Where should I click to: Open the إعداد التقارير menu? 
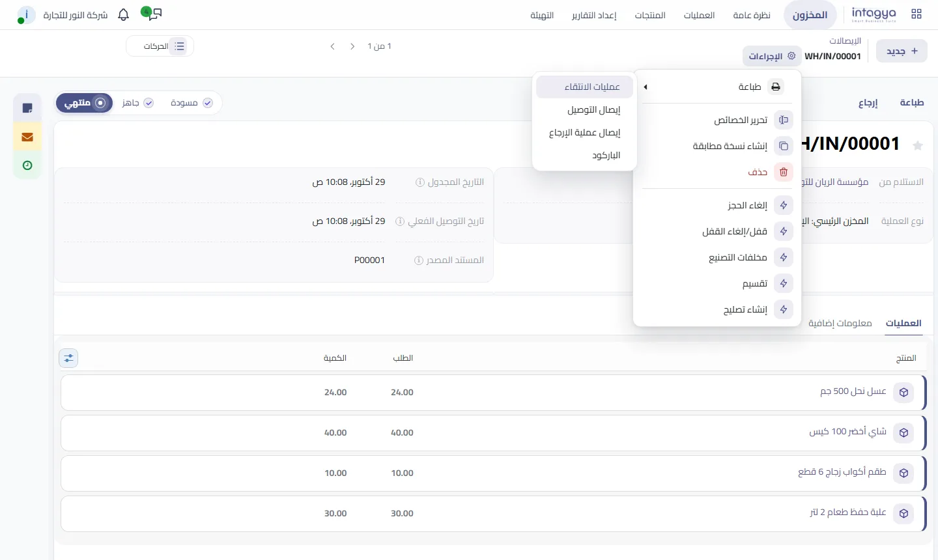point(594,15)
